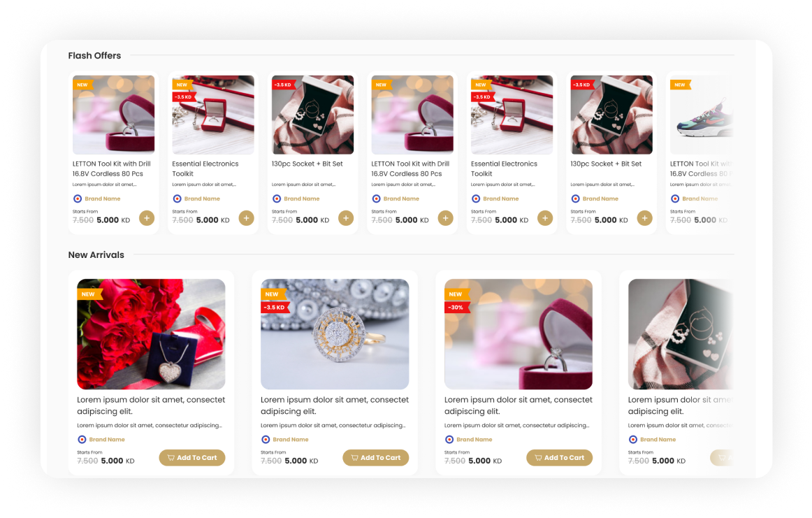The width and height of the screenshot is (812, 518).
Task: Click plus icon on fifth flash offer card
Action: [x=545, y=218]
